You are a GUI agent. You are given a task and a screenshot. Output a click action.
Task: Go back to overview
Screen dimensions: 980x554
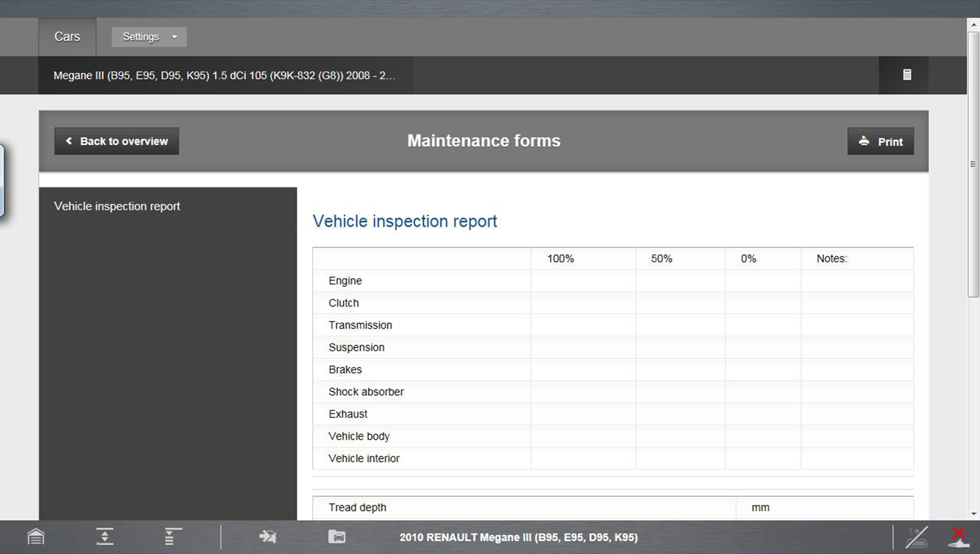tap(116, 141)
